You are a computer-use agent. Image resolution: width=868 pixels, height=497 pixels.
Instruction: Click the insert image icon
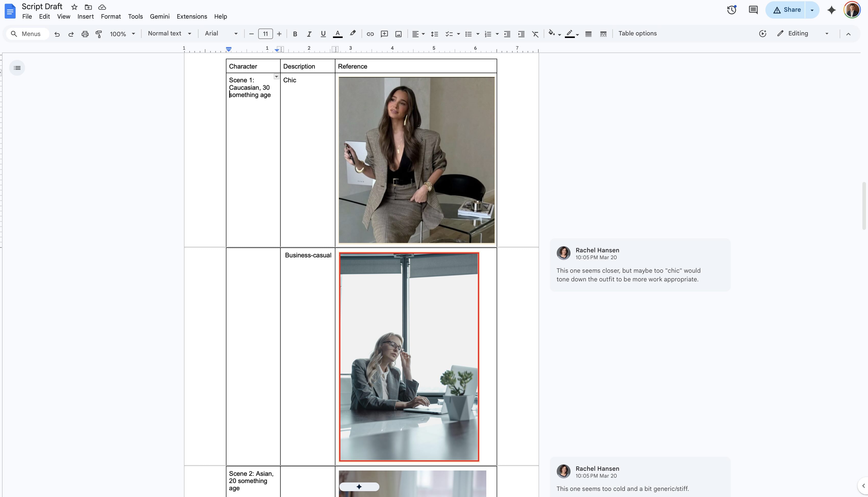[x=398, y=34]
